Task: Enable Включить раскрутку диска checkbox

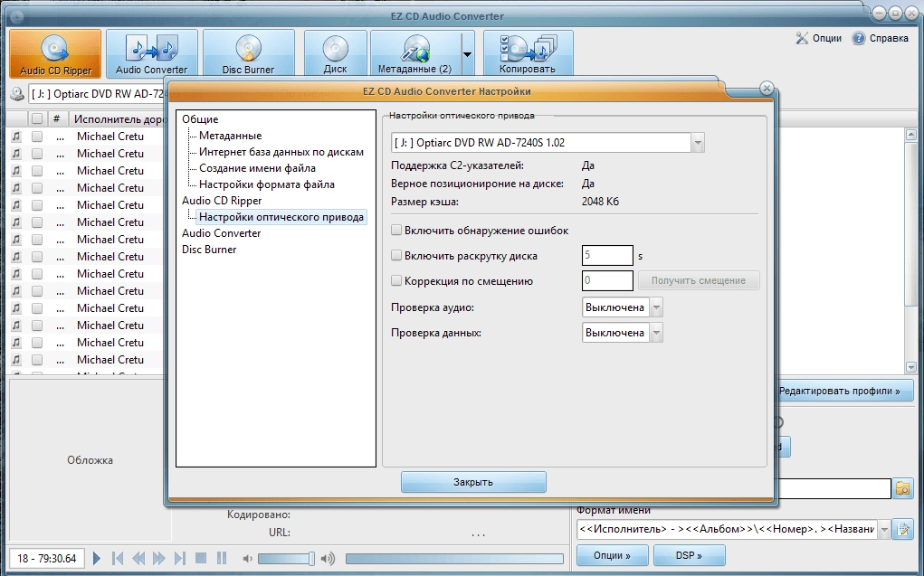Action: tap(396, 256)
